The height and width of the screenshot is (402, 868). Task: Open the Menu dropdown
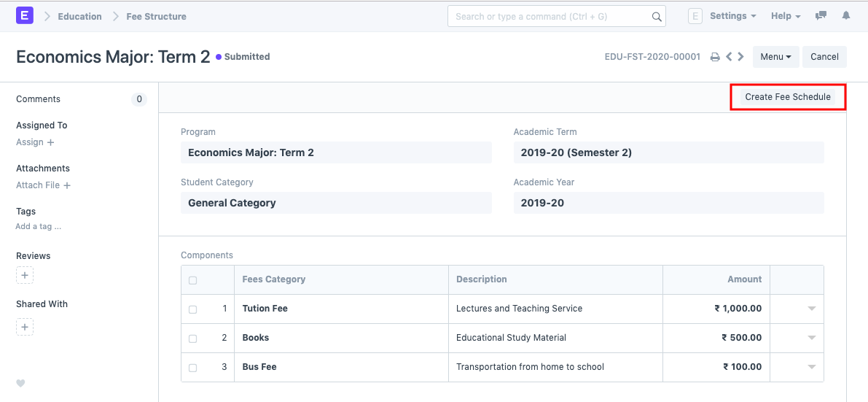tap(775, 57)
